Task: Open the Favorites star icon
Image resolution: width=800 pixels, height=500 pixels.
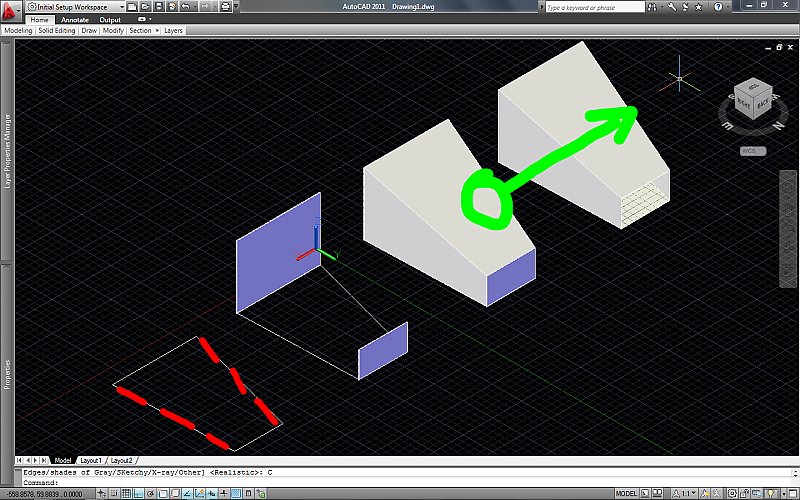Action: (698, 7)
